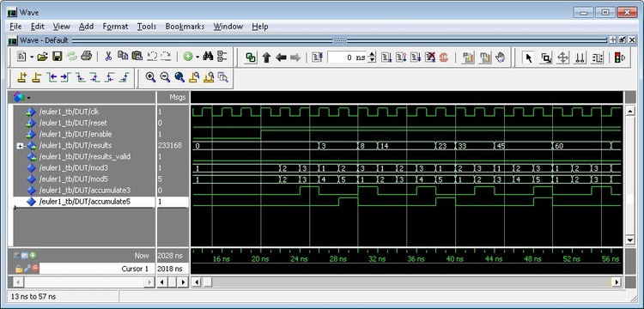Open the File menu
The image size is (644, 309).
(15, 27)
